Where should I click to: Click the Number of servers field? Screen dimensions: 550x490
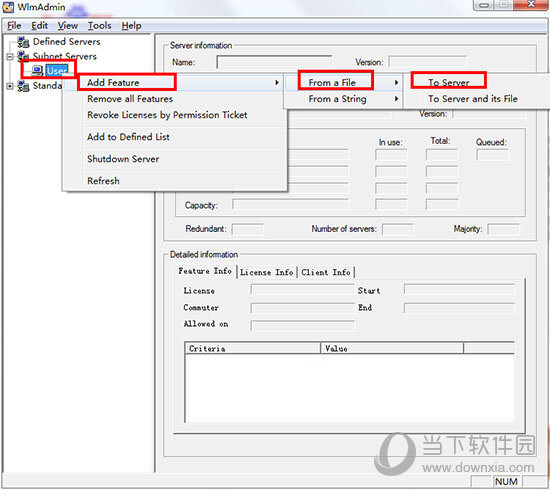[x=397, y=229]
